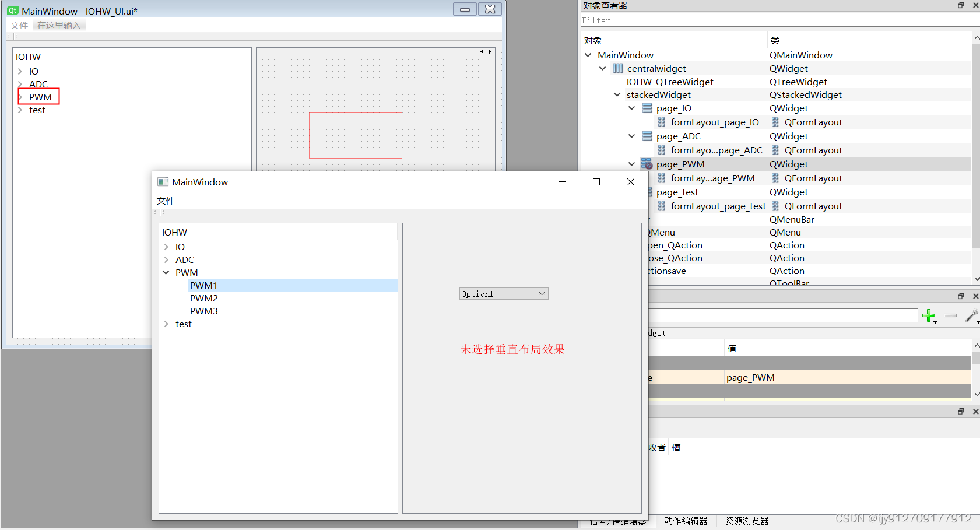This screenshot has height=530, width=980.
Task: Collapse the centralwidget node
Action: tap(603, 68)
